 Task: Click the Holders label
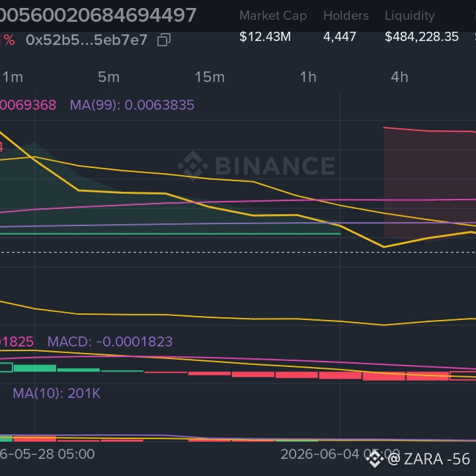tap(346, 15)
